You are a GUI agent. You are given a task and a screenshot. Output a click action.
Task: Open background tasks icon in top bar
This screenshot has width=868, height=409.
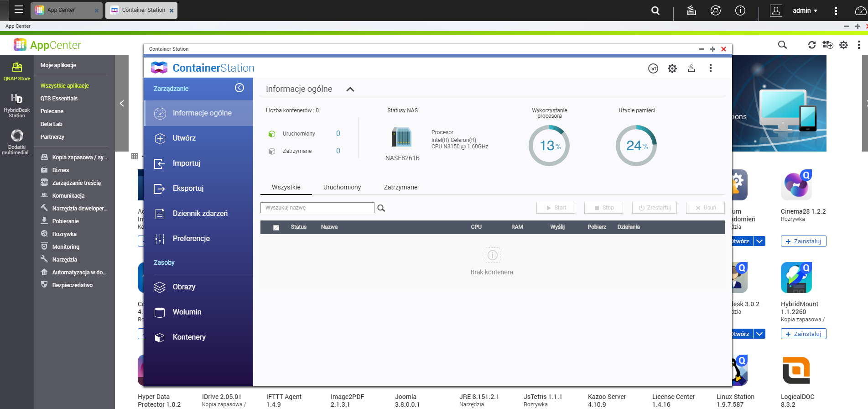tap(691, 10)
